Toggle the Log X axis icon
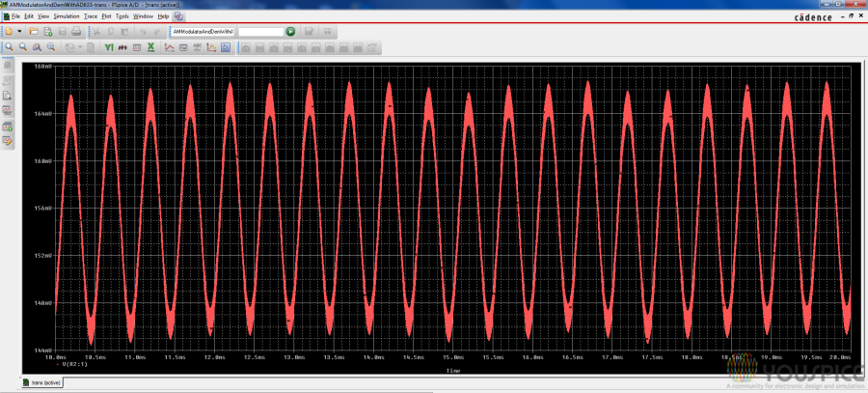The height and width of the screenshot is (393, 868). [x=150, y=47]
